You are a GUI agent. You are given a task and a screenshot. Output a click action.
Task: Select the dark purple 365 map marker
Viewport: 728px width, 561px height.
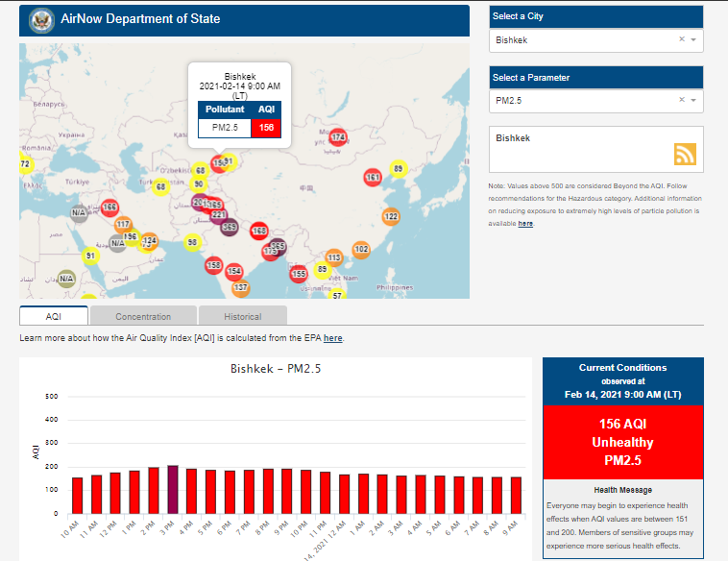click(x=230, y=228)
